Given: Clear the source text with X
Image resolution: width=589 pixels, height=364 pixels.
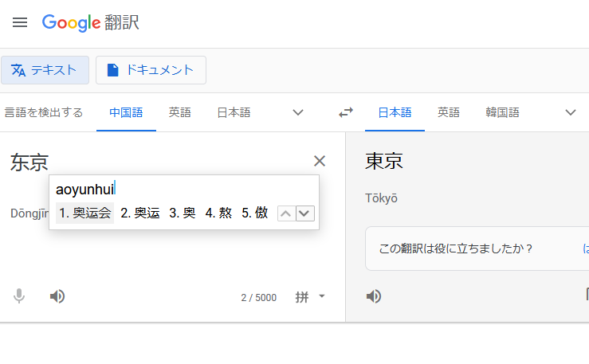Looking at the screenshot, I should pyautogui.click(x=320, y=161).
